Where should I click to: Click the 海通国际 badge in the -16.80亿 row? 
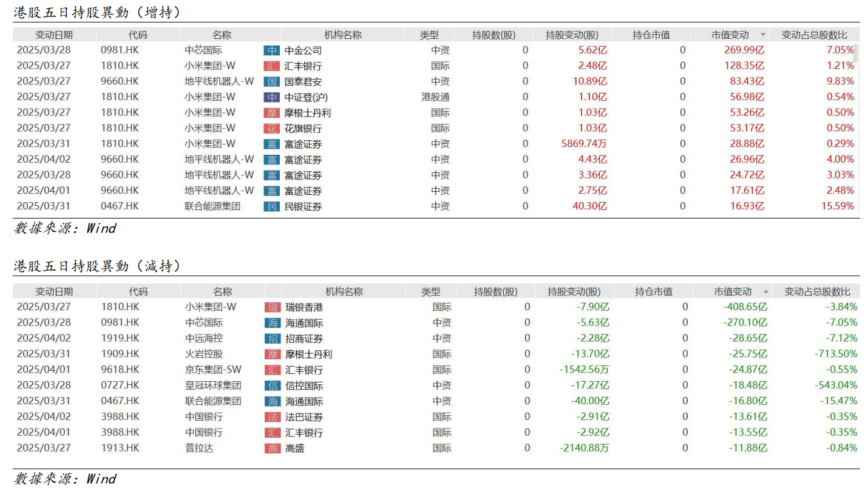[x=273, y=401]
